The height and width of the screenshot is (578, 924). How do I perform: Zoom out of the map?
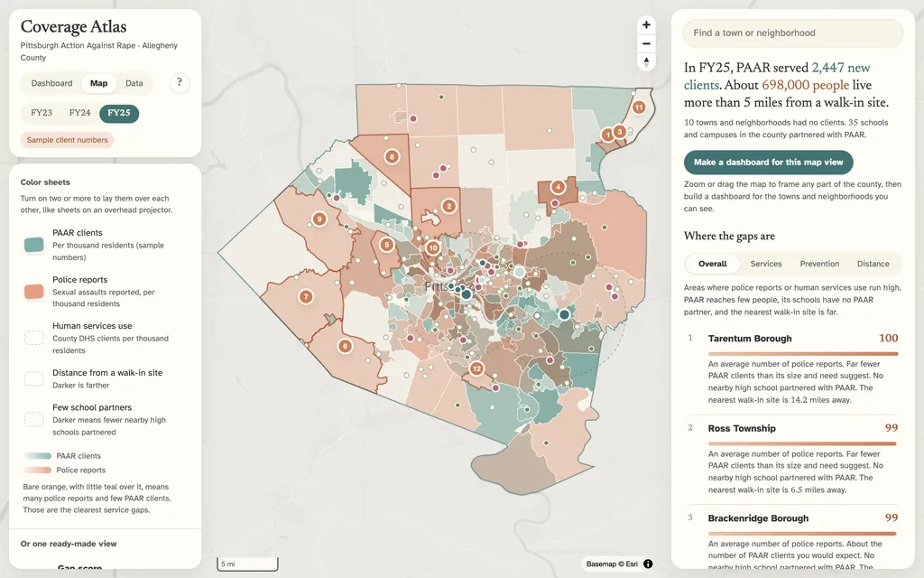(646, 43)
